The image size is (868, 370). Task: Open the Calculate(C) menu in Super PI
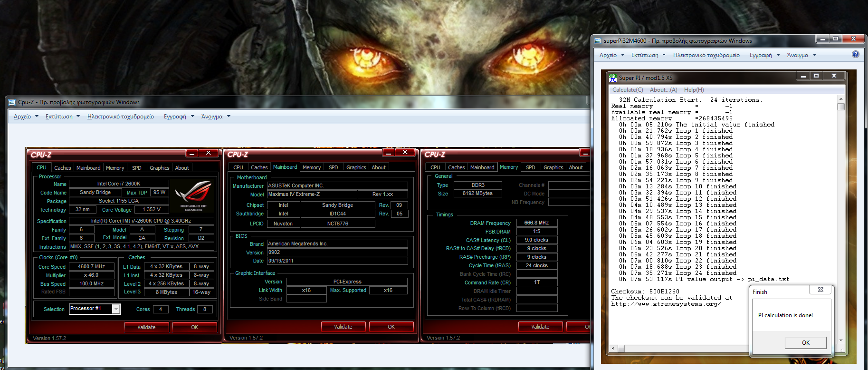628,90
